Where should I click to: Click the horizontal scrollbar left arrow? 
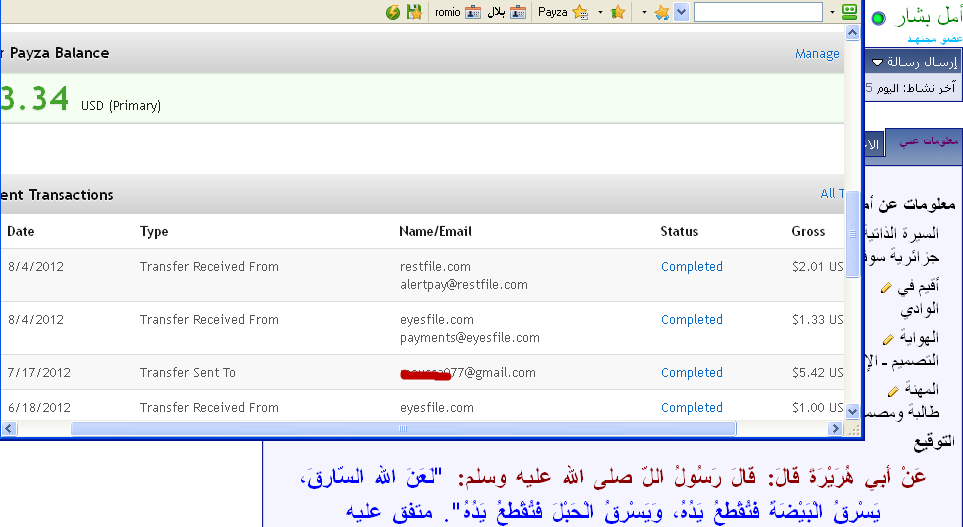click(9, 428)
